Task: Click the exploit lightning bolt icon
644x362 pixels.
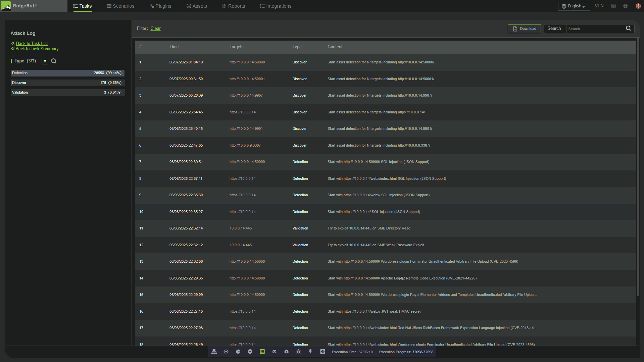Action: [310, 352]
